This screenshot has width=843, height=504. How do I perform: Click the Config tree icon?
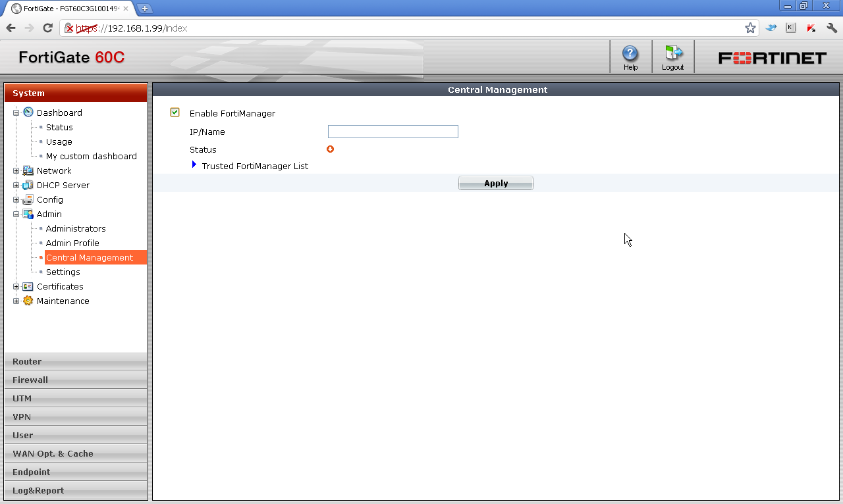pyautogui.click(x=28, y=199)
